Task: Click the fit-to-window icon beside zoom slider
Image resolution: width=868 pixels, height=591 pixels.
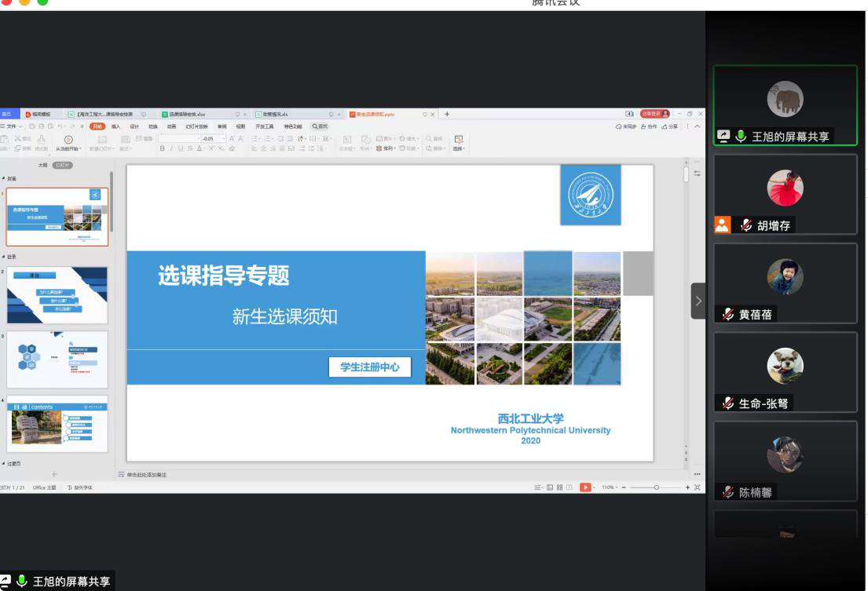Action: [697, 487]
